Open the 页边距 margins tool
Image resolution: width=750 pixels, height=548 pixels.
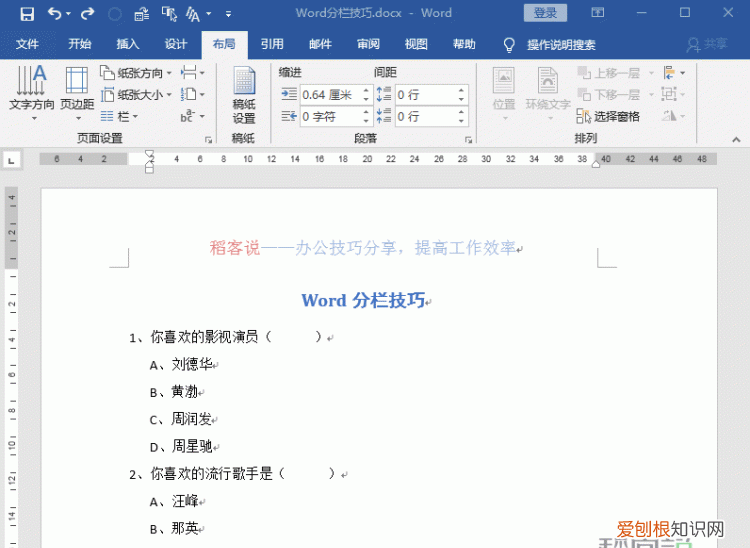click(77, 93)
